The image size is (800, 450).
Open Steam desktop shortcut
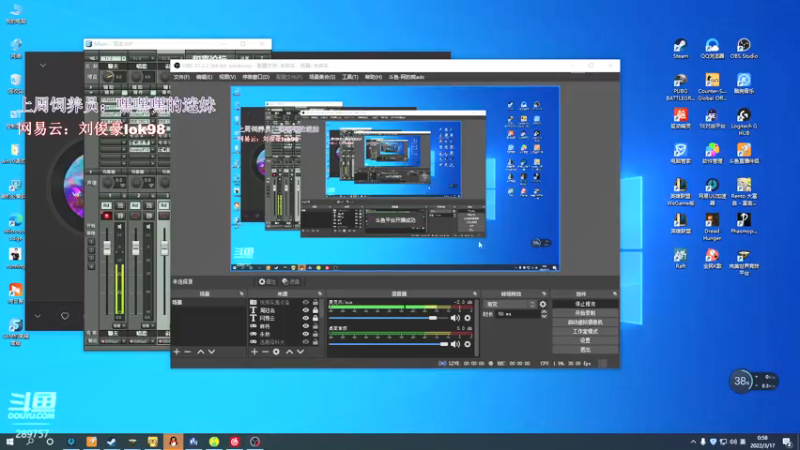(680, 49)
